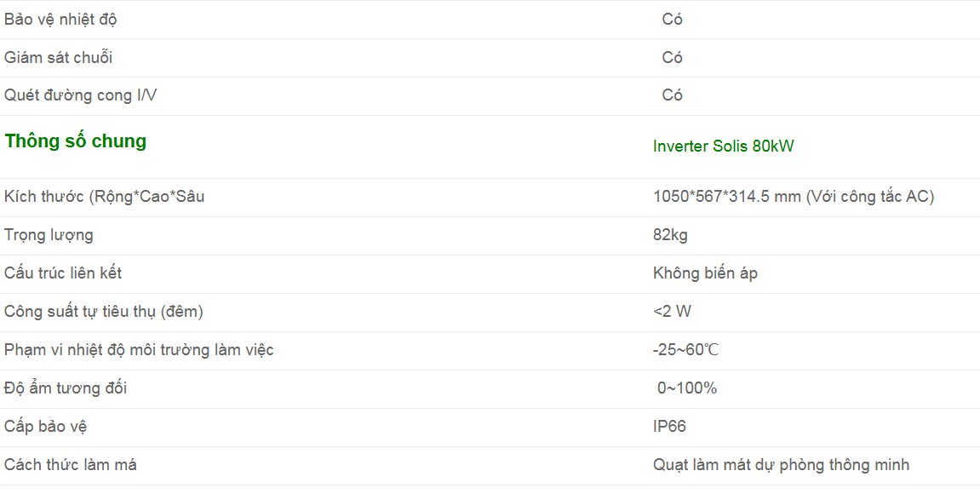Click the 'Độ ẩm tương đối' label
The width and height of the screenshot is (980, 494).
click(x=66, y=388)
